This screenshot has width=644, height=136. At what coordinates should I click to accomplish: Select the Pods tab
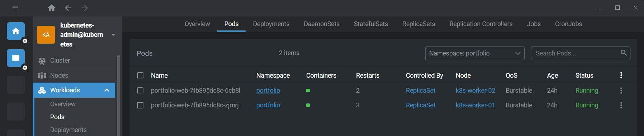tap(231, 24)
